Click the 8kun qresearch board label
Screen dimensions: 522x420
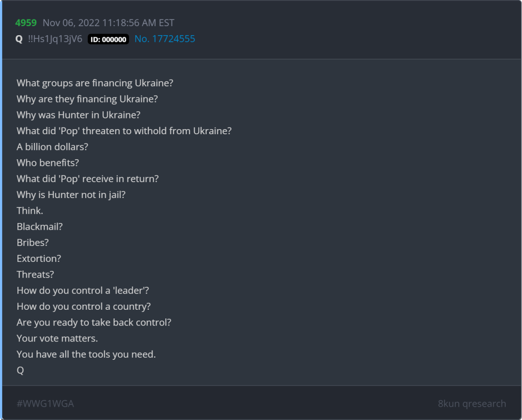click(x=471, y=403)
